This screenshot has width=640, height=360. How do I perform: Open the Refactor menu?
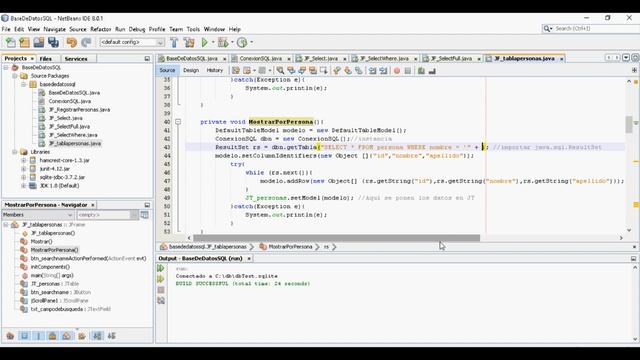[x=100, y=29]
